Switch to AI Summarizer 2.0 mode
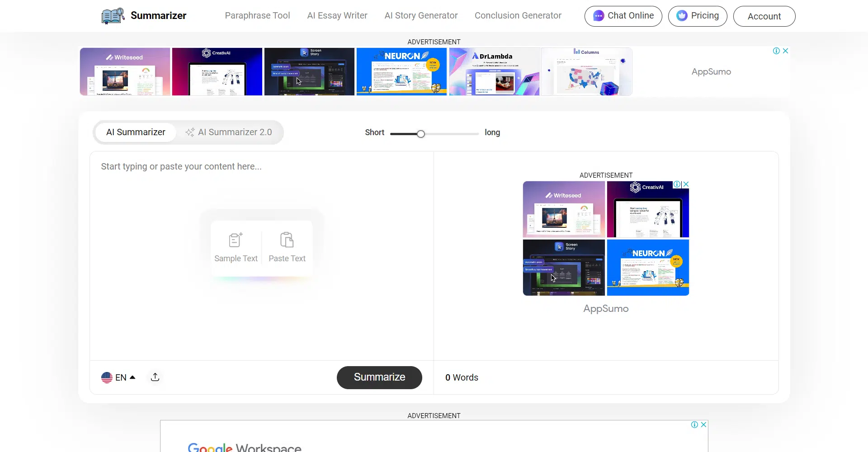The image size is (868, 452). [229, 132]
